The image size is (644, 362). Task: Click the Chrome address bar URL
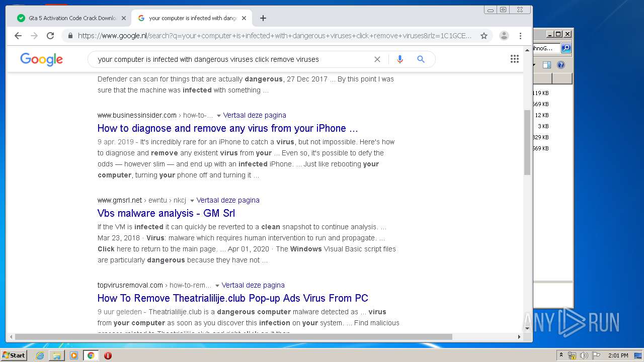tap(275, 36)
